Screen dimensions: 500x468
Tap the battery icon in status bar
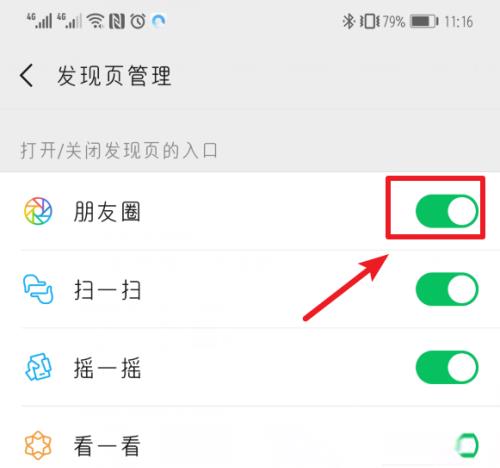click(424, 22)
